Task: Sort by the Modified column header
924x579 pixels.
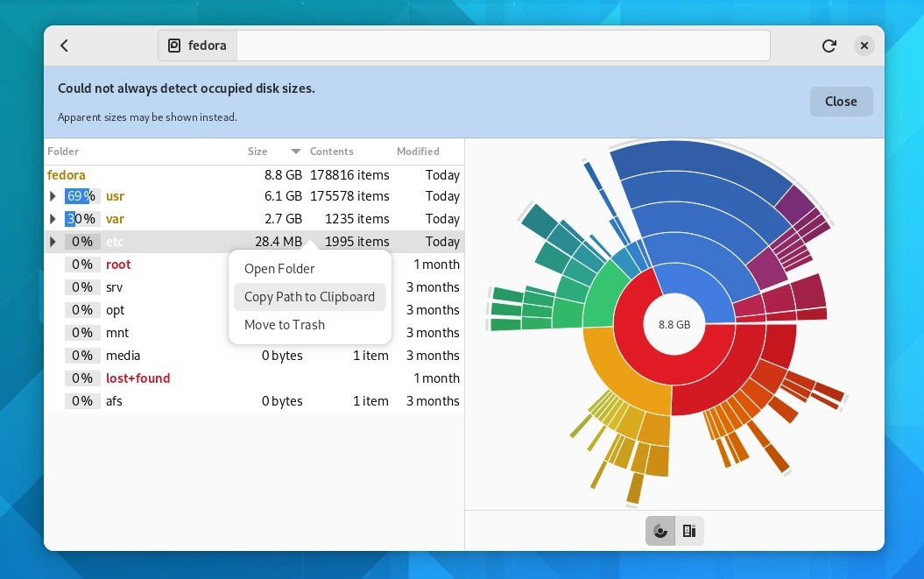Action: (x=418, y=152)
